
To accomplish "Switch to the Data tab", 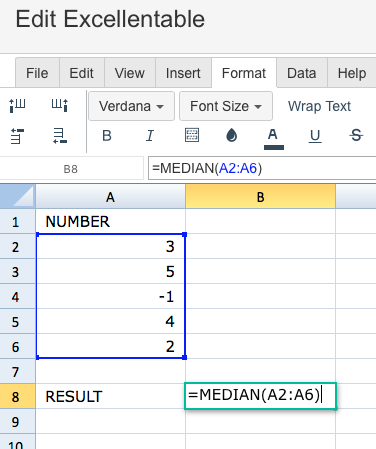I will pos(302,73).
